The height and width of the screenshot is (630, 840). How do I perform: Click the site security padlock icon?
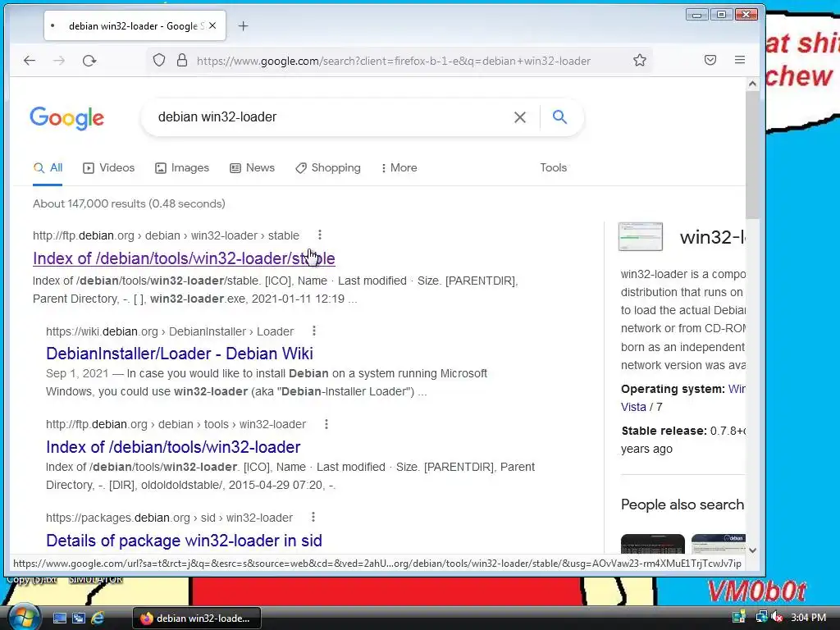182,60
